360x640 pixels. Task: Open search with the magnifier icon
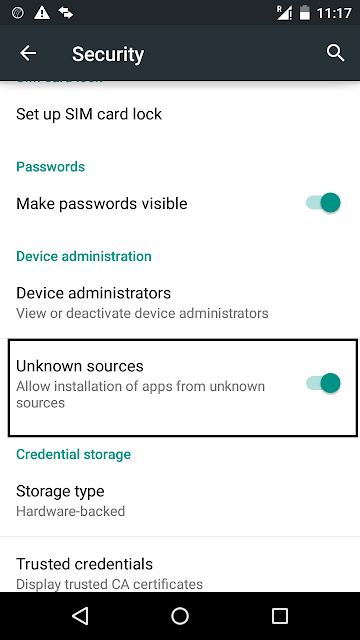tap(335, 53)
